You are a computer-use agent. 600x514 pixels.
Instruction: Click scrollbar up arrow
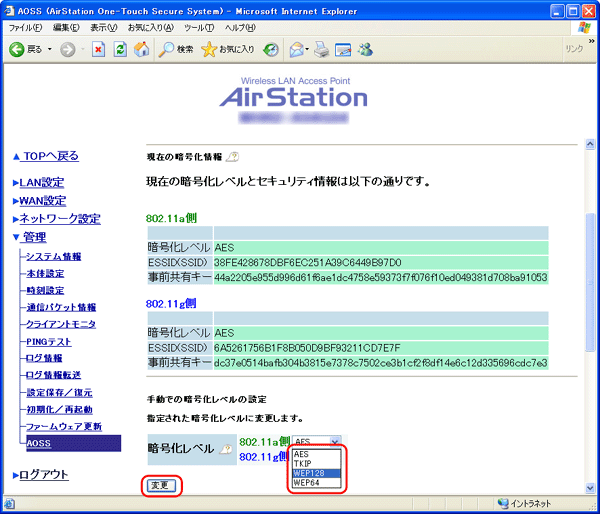(590, 144)
